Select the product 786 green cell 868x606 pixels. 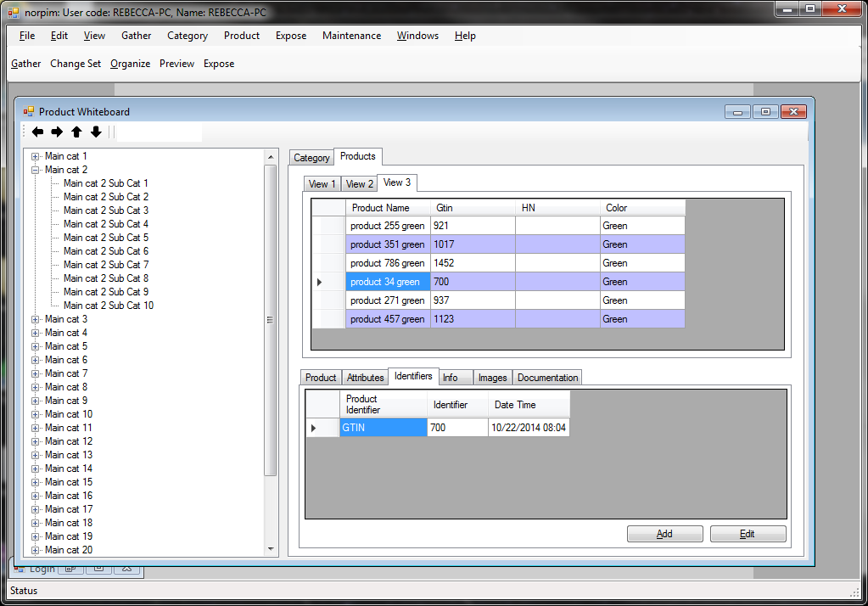point(388,263)
